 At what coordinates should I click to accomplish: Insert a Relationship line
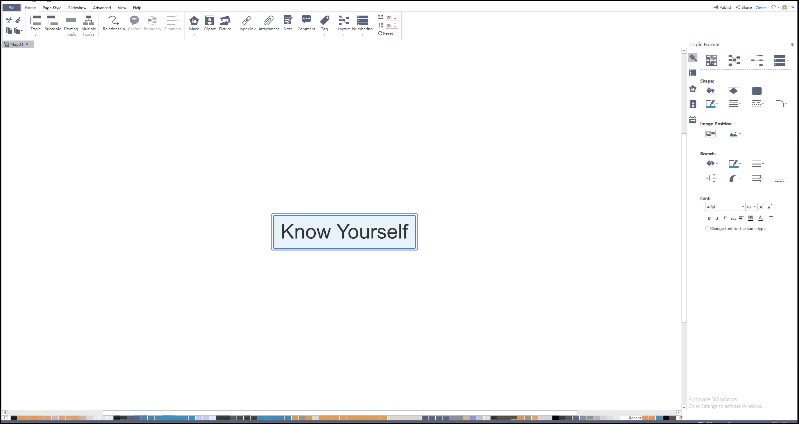(113, 23)
